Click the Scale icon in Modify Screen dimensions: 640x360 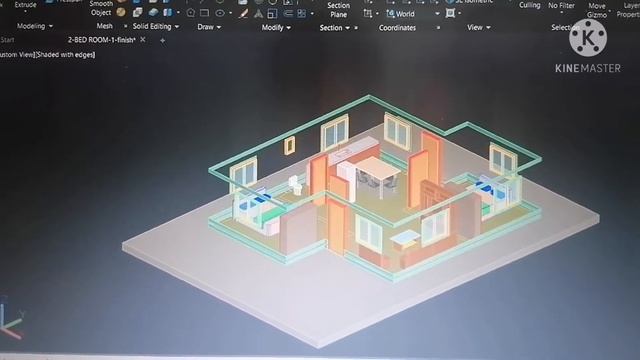tap(272, 14)
